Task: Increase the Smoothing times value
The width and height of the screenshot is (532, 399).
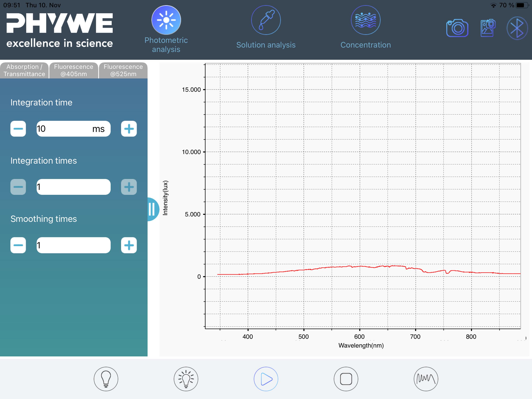Action: coord(129,245)
